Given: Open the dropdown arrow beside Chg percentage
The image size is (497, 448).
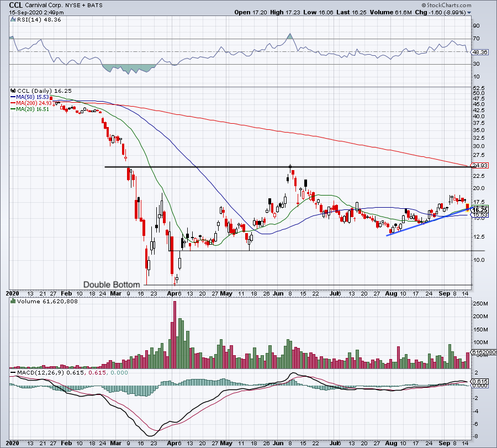Looking at the screenshot, I should pyautogui.click(x=469, y=13).
